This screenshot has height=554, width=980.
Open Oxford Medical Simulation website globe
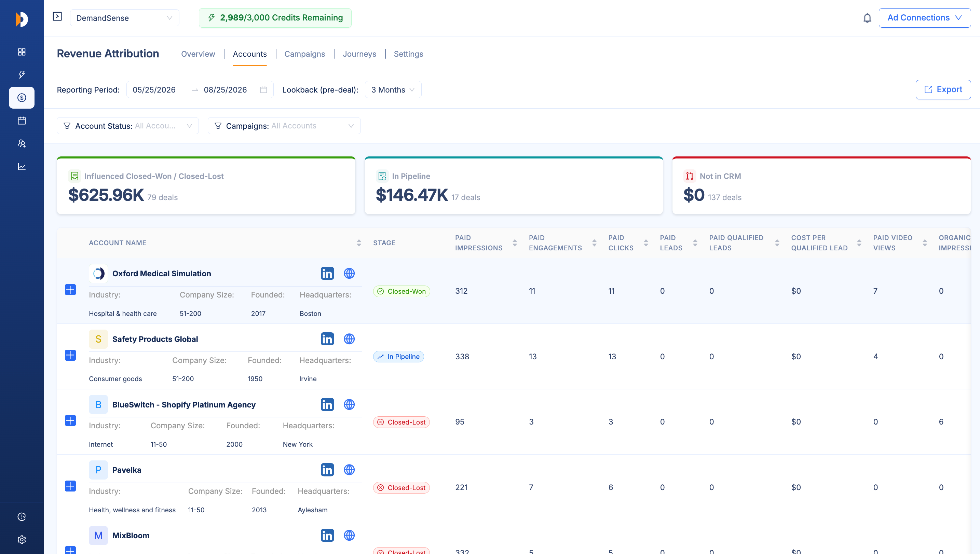[x=349, y=273]
